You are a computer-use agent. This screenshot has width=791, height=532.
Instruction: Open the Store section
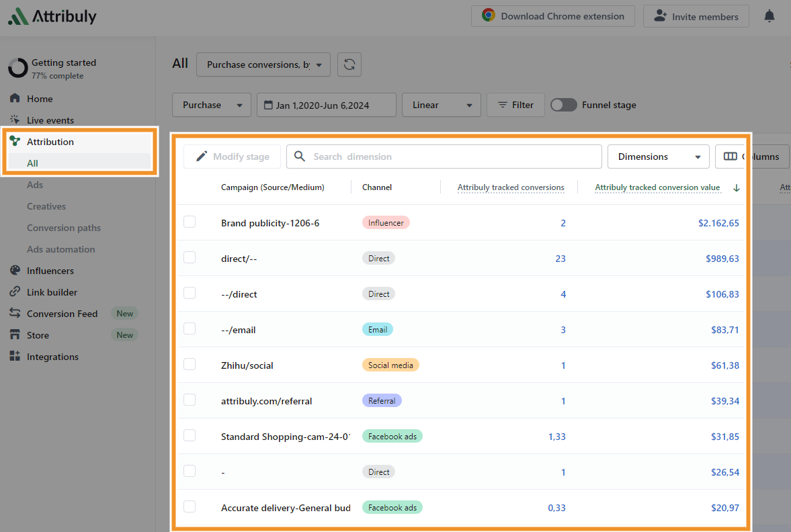pos(38,335)
